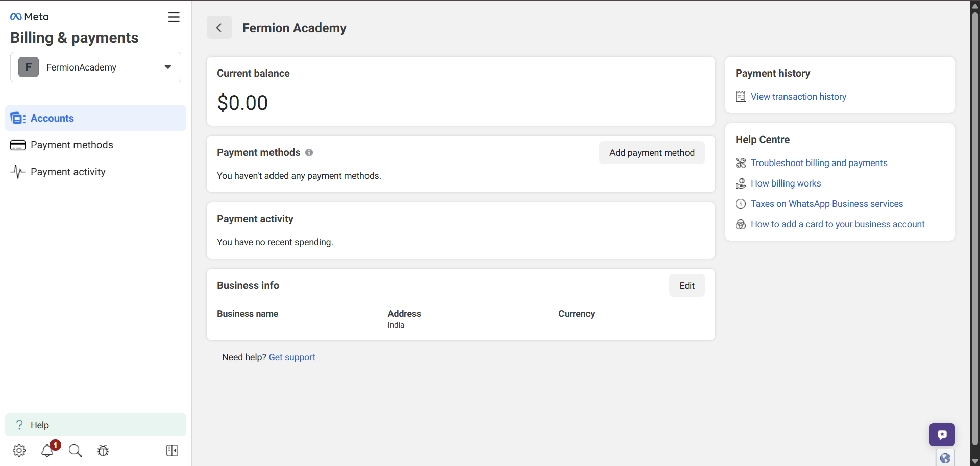Select Accounts in the sidebar
The width and height of the screenshot is (980, 466).
[x=52, y=118]
